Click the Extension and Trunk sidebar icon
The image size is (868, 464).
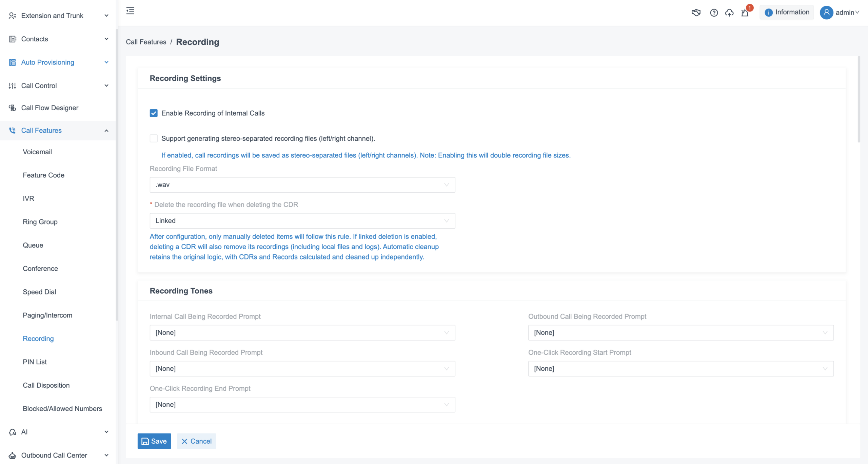tap(12, 16)
